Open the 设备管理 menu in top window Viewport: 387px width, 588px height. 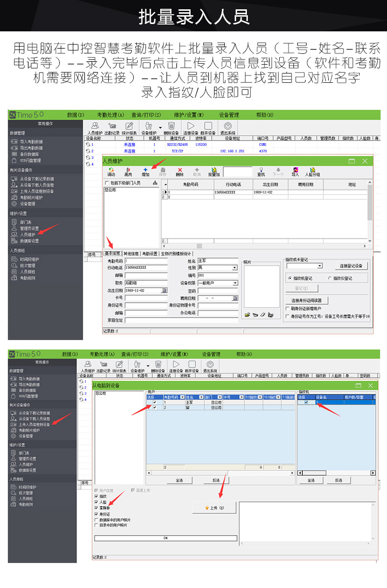(x=229, y=115)
